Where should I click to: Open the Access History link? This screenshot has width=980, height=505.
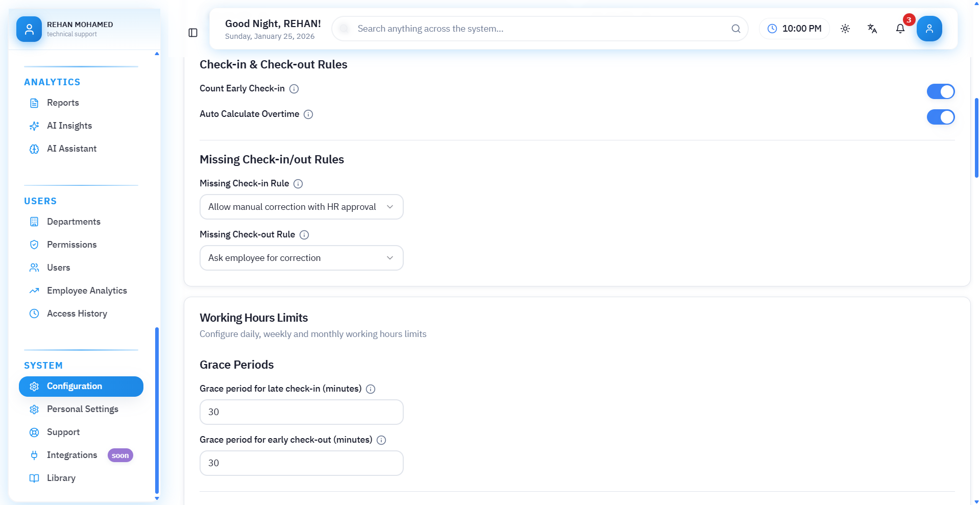click(x=77, y=314)
